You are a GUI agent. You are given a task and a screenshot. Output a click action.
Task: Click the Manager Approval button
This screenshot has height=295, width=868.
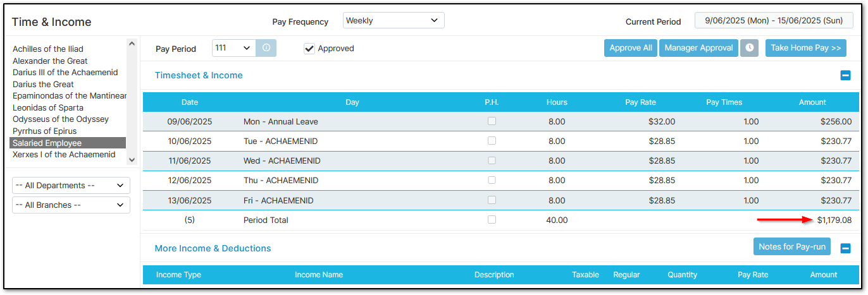coord(698,48)
